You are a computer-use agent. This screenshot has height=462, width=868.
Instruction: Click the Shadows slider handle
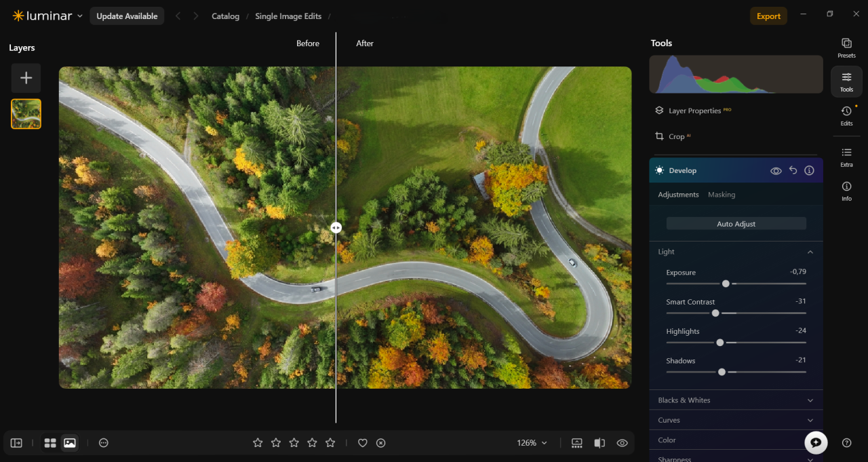[722, 372]
